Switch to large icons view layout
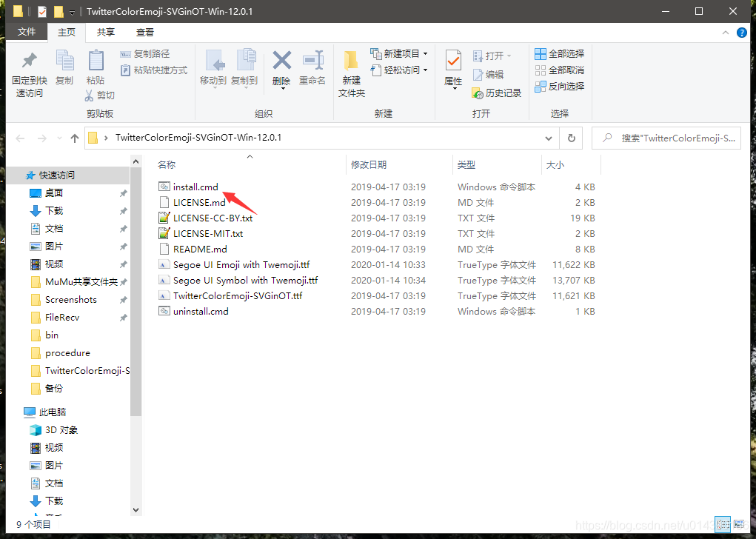This screenshot has width=756, height=539. 739,524
